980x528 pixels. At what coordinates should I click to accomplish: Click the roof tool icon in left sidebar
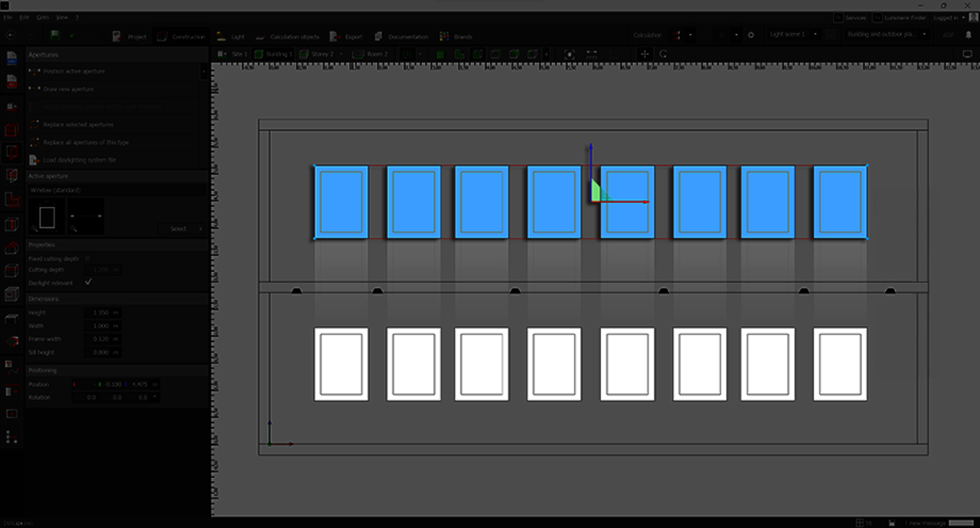coord(11,248)
